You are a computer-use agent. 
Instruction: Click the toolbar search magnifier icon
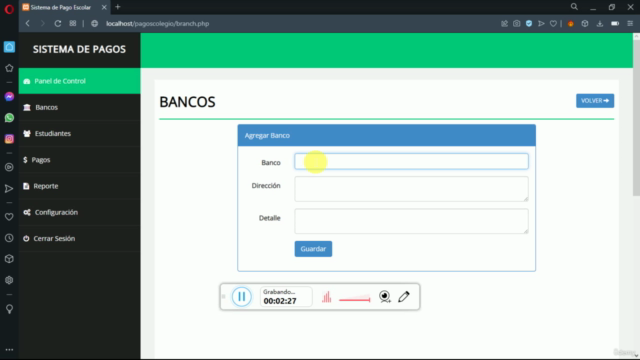tap(574, 7)
